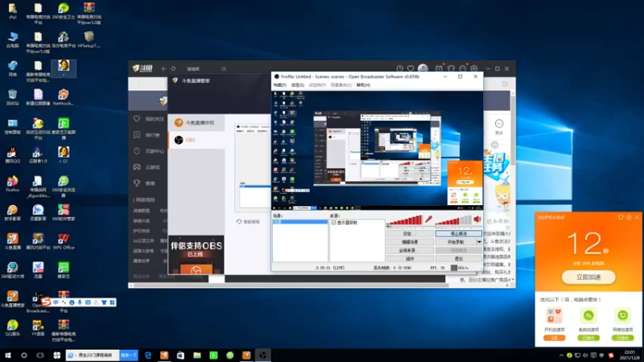
Task: Click the 开始录制 button in OBS
Action: pos(456,242)
